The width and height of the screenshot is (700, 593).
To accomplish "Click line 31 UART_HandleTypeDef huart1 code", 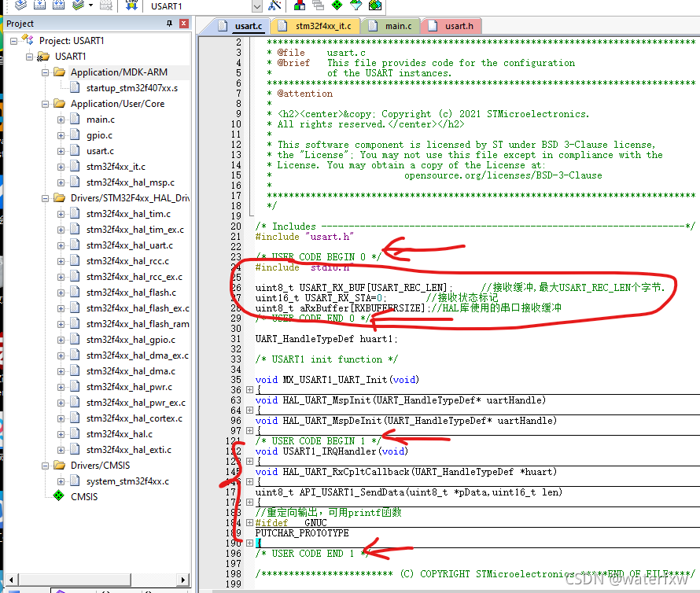I will pyautogui.click(x=326, y=339).
